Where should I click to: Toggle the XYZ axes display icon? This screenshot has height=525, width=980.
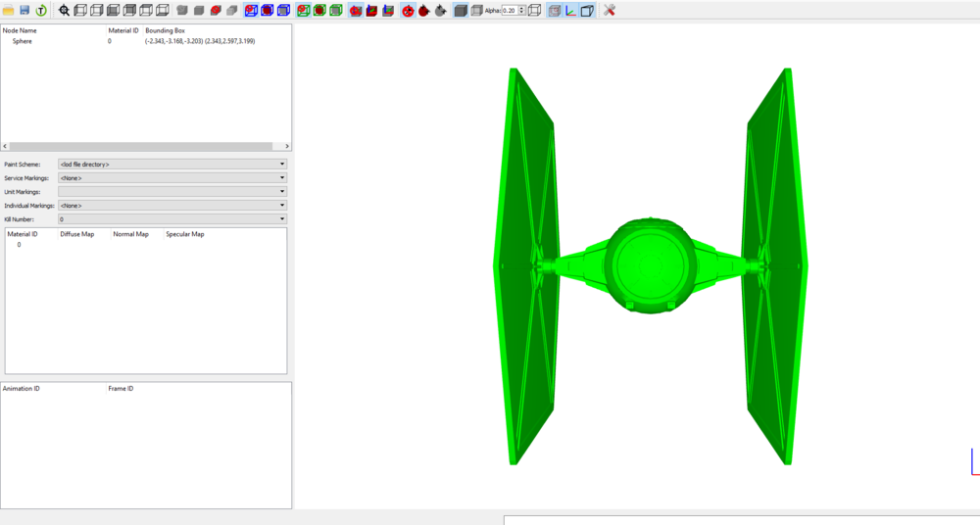(570, 10)
